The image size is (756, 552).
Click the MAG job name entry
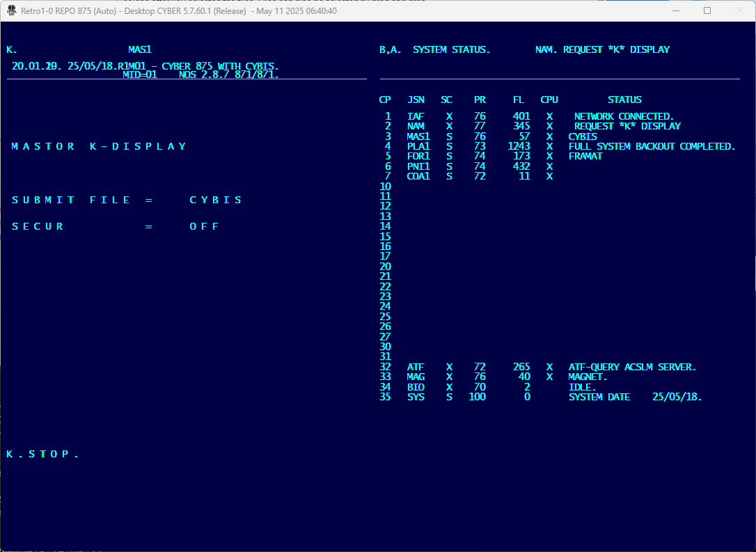416,377
